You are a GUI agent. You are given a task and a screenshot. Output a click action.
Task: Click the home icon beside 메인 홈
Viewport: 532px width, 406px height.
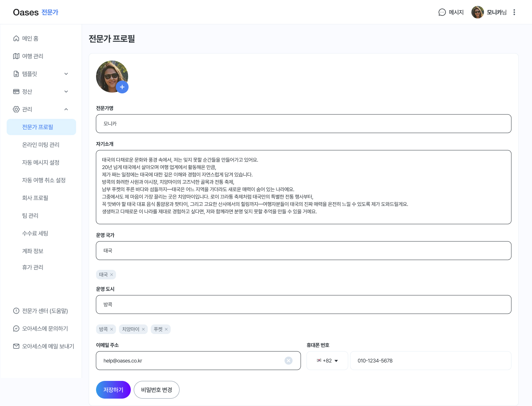pyautogui.click(x=16, y=38)
